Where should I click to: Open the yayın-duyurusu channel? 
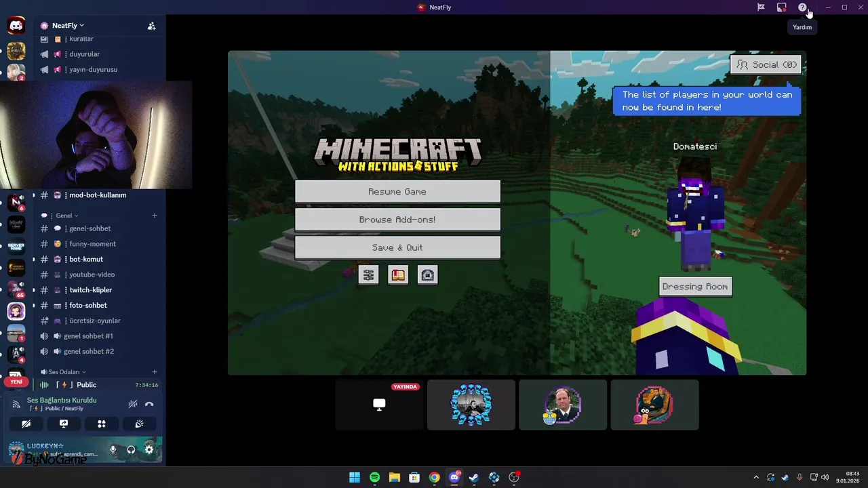tap(98, 70)
